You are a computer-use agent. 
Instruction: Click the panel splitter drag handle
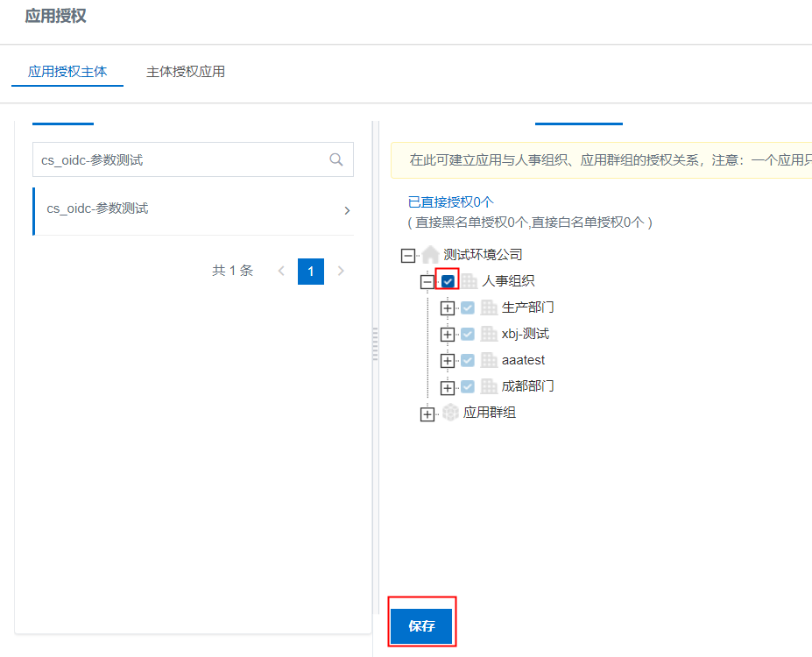tap(376, 344)
